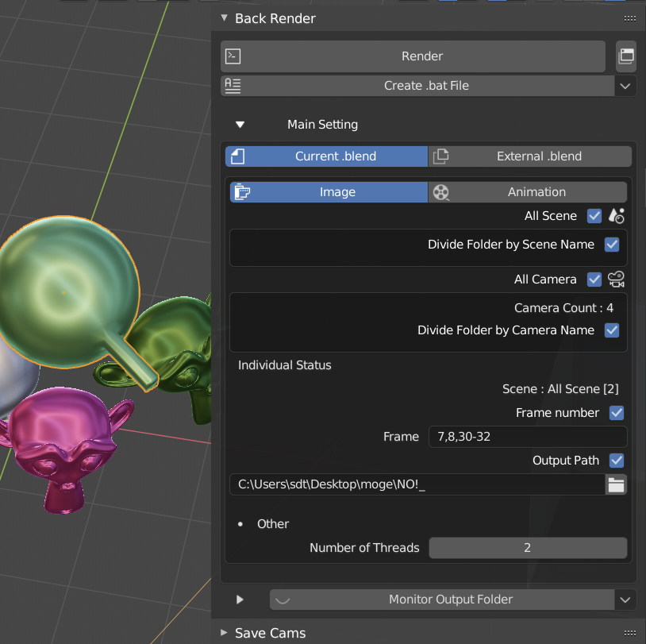This screenshot has height=644, width=646.
Task: Click the Other section label
Action: pyautogui.click(x=273, y=524)
